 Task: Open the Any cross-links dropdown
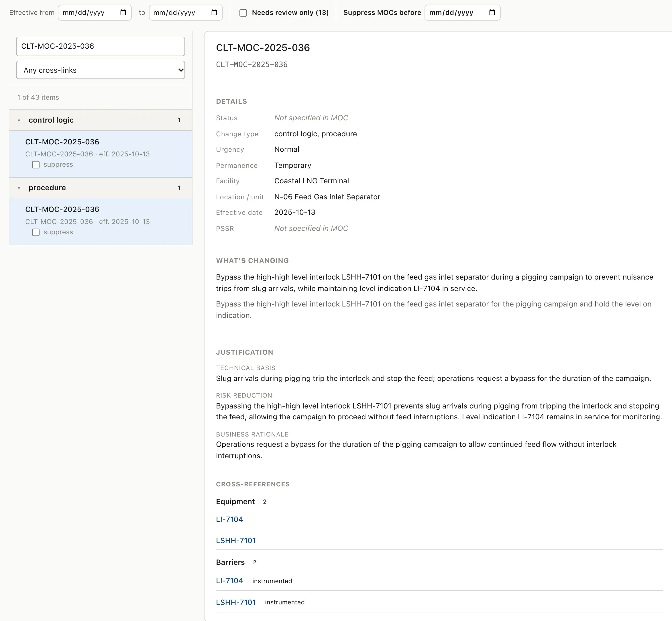click(x=101, y=70)
